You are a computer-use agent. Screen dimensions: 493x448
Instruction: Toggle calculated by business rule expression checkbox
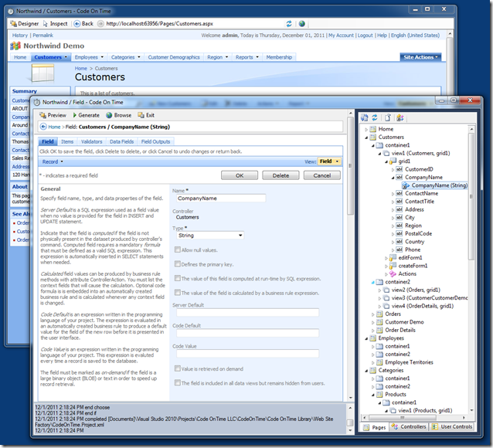pyautogui.click(x=178, y=293)
